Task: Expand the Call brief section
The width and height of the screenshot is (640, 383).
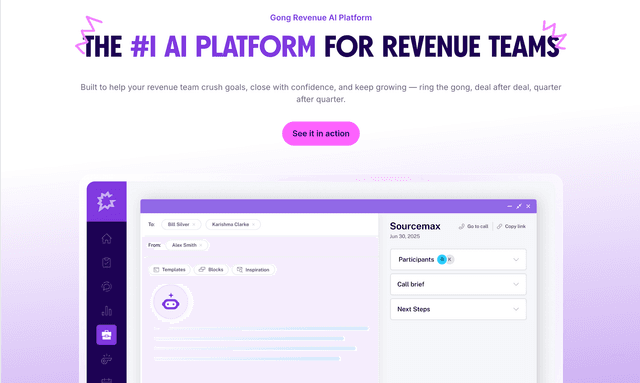Action: pos(458,285)
